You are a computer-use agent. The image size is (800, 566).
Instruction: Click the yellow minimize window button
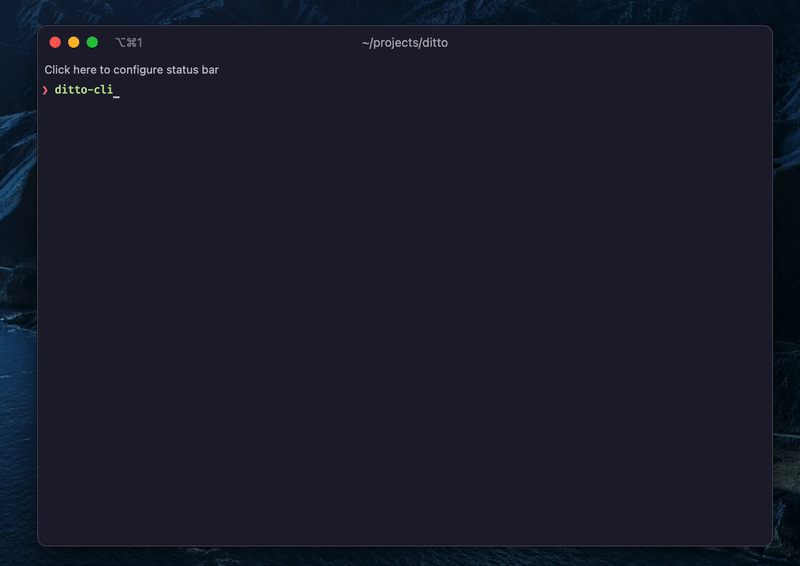[x=73, y=42]
